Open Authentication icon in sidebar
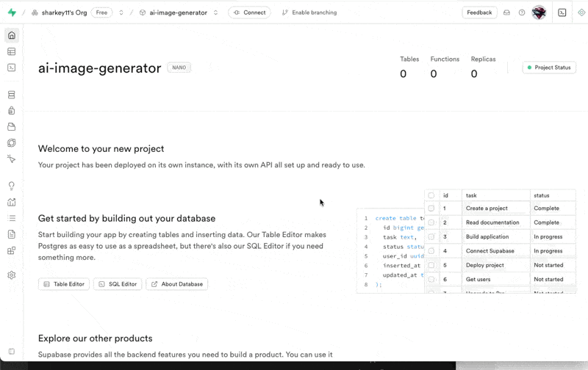The image size is (588, 370). click(11, 111)
